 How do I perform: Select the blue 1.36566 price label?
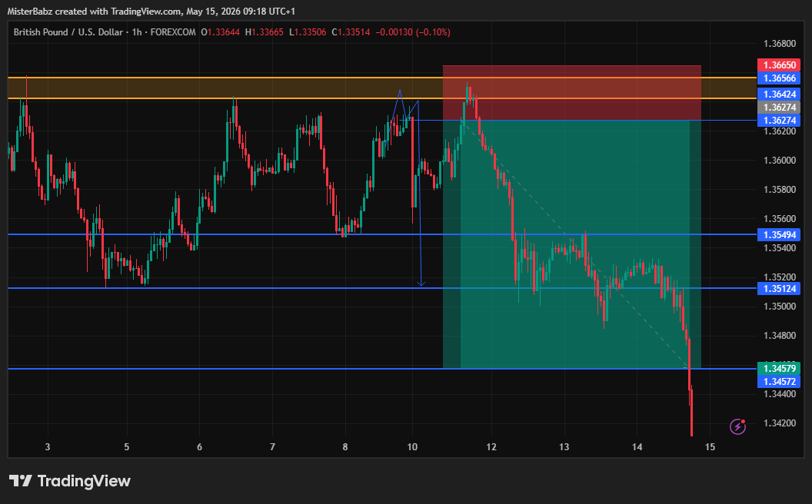pyautogui.click(x=779, y=78)
